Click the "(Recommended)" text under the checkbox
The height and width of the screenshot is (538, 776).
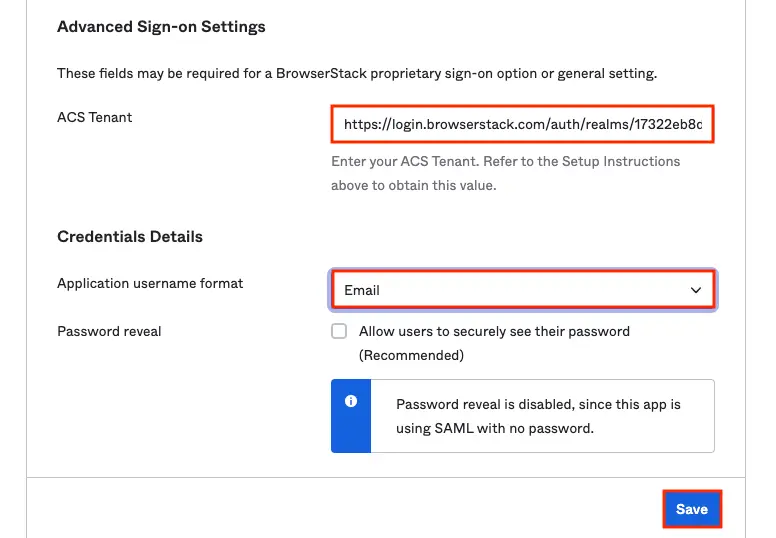click(x=411, y=355)
